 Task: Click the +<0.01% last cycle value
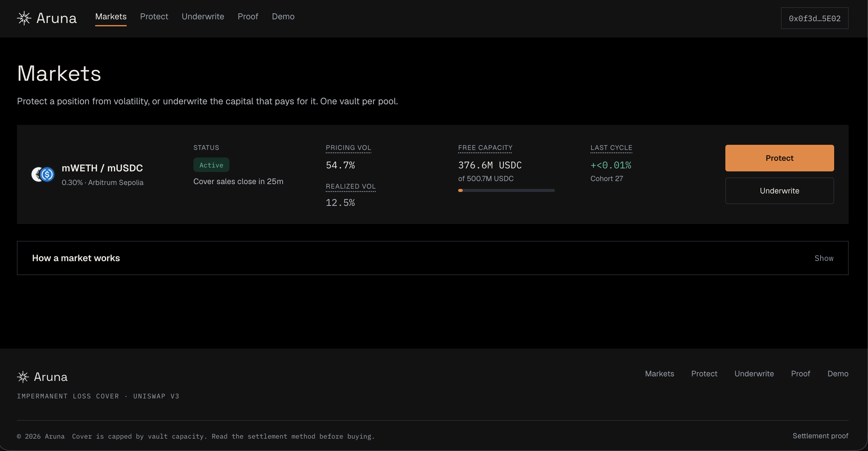[x=611, y=165]
